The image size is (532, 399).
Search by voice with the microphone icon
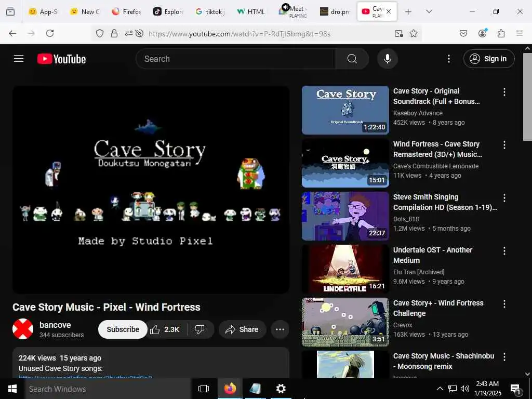tap(387, 59)
